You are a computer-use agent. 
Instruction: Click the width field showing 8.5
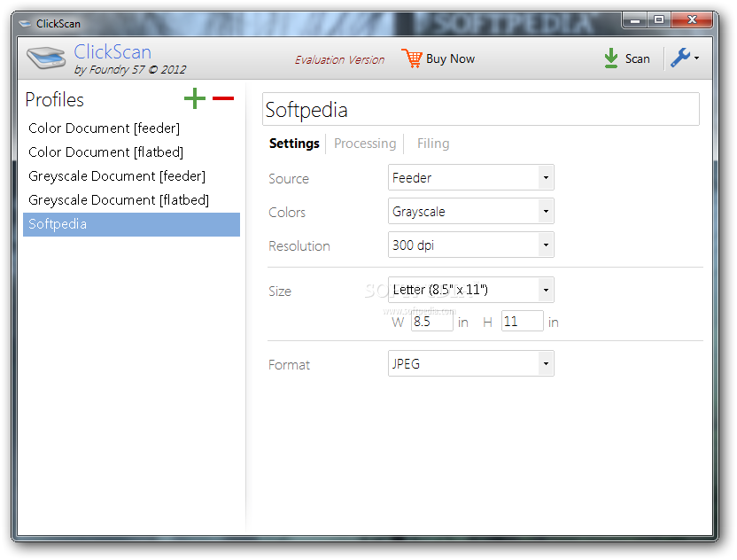[x=432, y=322]
